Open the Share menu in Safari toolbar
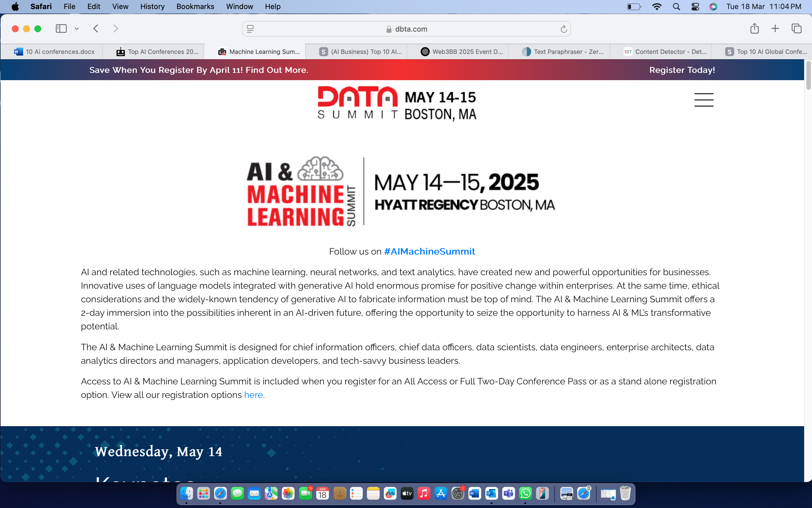The height and width of the screenshot is (508, 812). [754, 29]
